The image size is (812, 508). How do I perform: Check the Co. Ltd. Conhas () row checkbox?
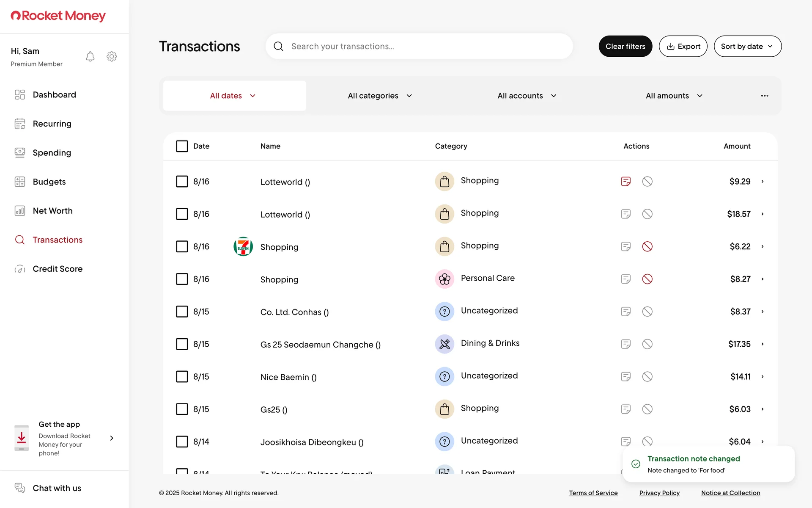(x=182, y=312)
